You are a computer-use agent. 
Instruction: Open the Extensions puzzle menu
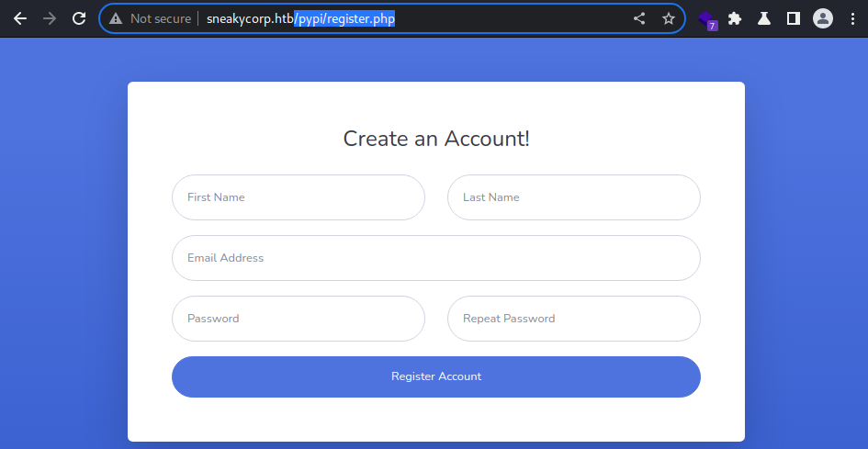(735, 19)
